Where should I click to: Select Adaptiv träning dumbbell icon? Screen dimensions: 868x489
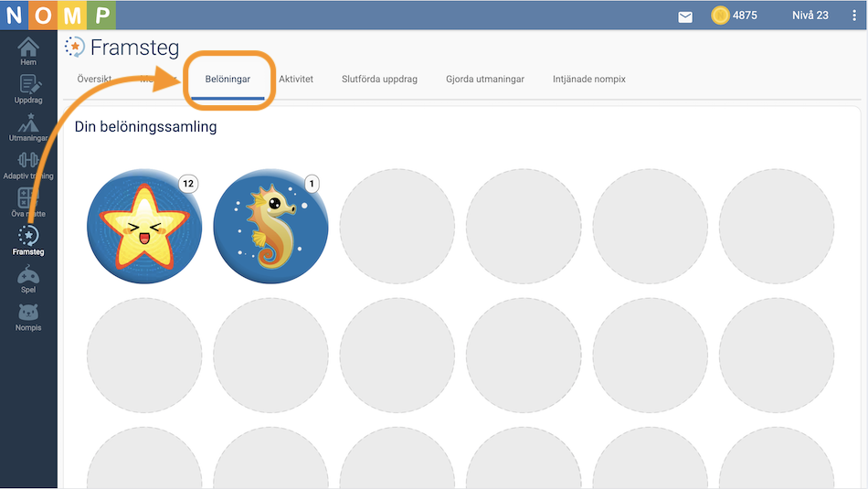click(28, 165)
